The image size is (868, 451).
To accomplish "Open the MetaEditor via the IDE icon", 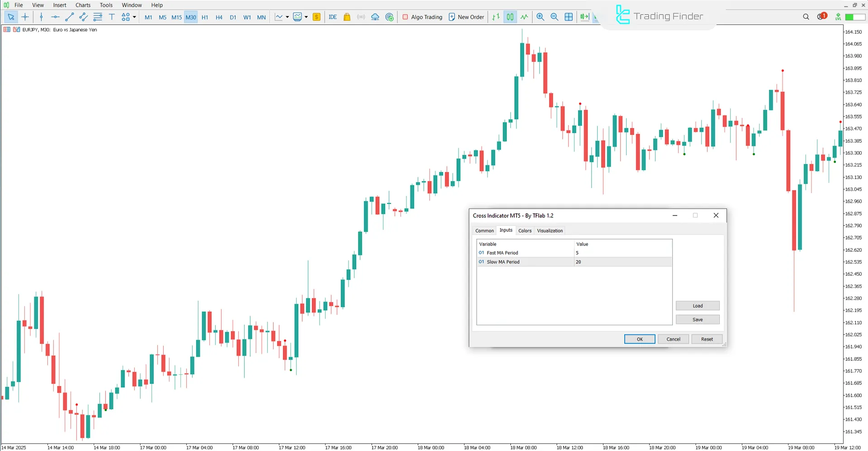I will [333, 17].
